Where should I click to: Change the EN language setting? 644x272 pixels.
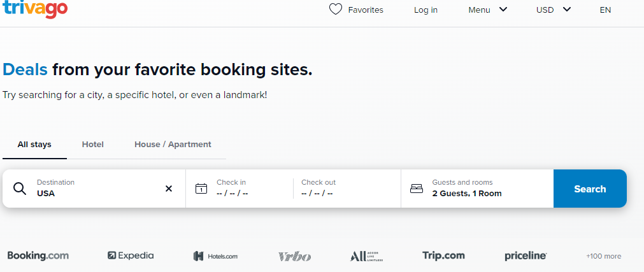[x=605, y=10]
